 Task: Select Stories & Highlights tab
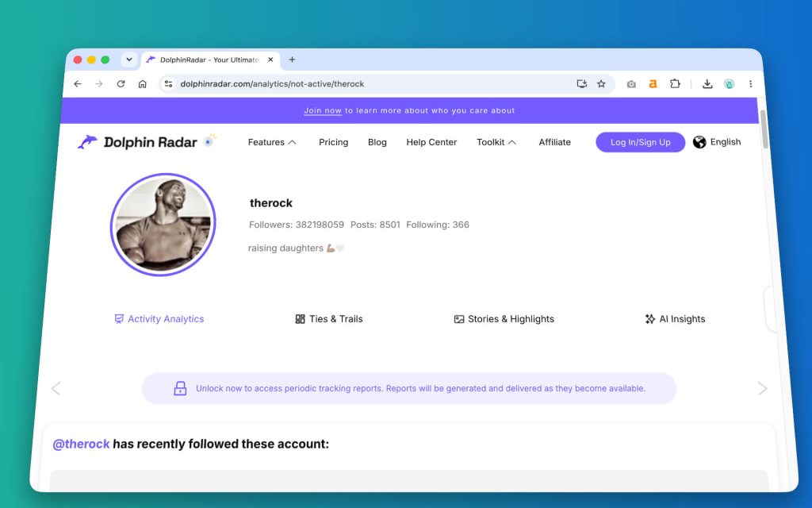coord(504,319)
